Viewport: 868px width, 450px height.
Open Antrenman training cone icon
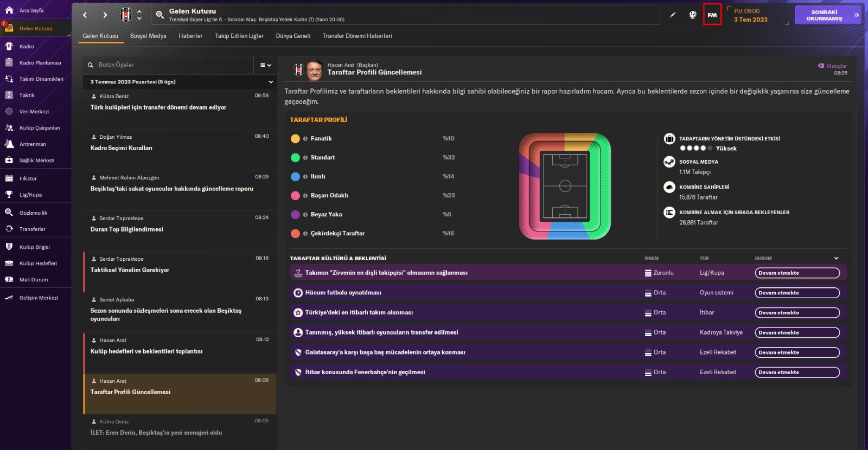(9, 144)
